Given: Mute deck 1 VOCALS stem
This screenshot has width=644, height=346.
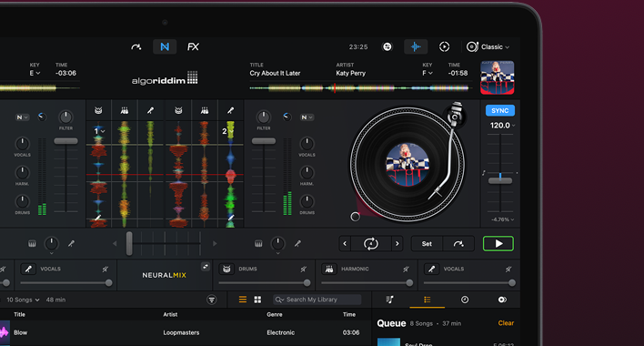Looking at the screenshot, I should pyautogui.click(x=106, y=269).
